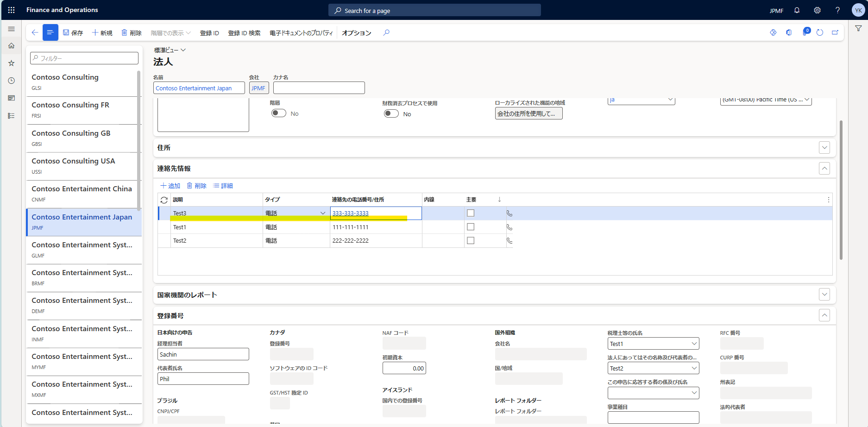This screenshot has height=427, width=868.
Task: Open the 税理士等の氏名 Test1 dropdown
Action: coord(694,344)
